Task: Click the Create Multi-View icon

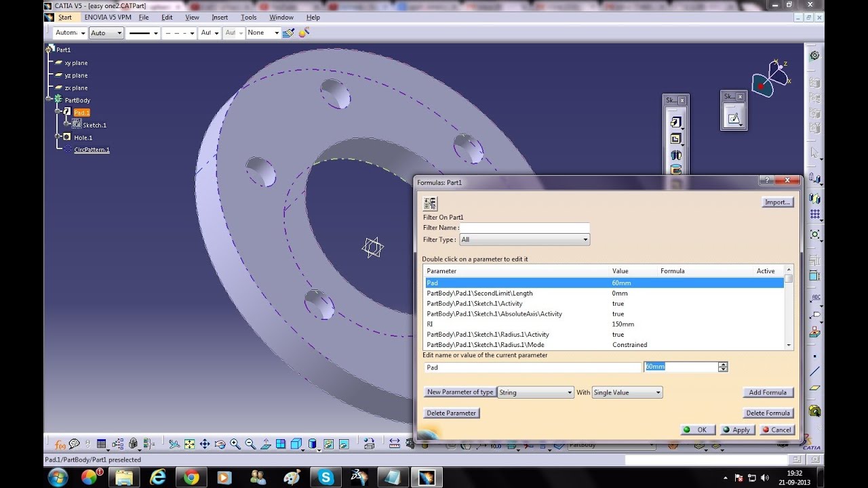Action: pos(281,444)
